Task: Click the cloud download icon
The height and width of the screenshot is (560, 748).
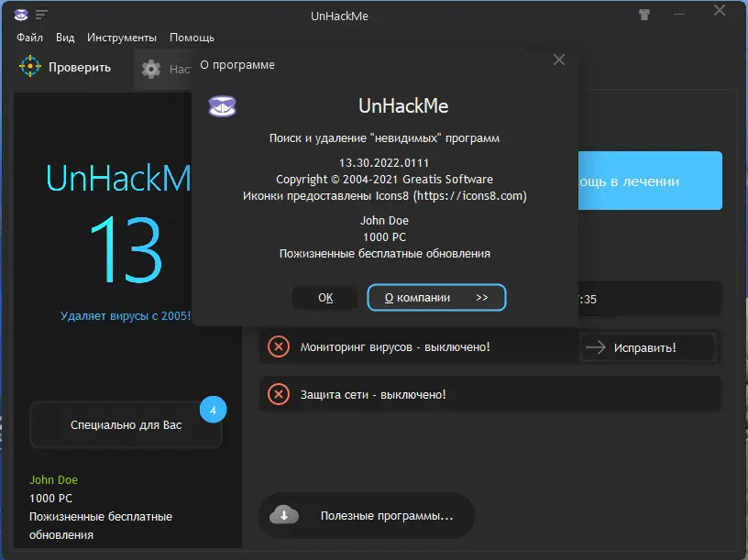Action: 284,515
